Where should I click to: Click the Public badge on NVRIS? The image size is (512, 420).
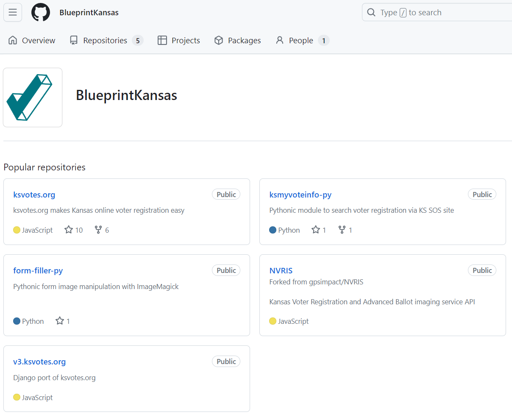click(482, 270)
